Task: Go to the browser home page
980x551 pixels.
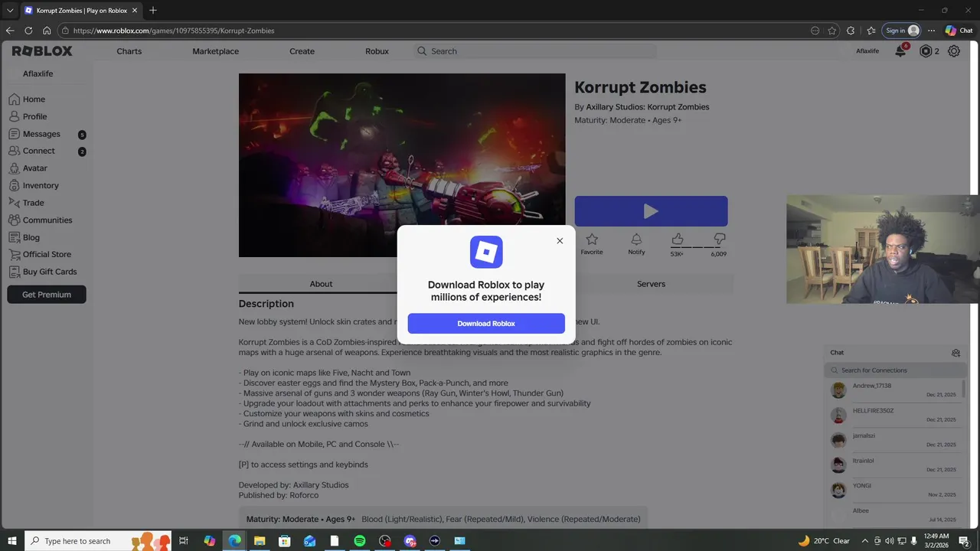Action: [47, 31]
